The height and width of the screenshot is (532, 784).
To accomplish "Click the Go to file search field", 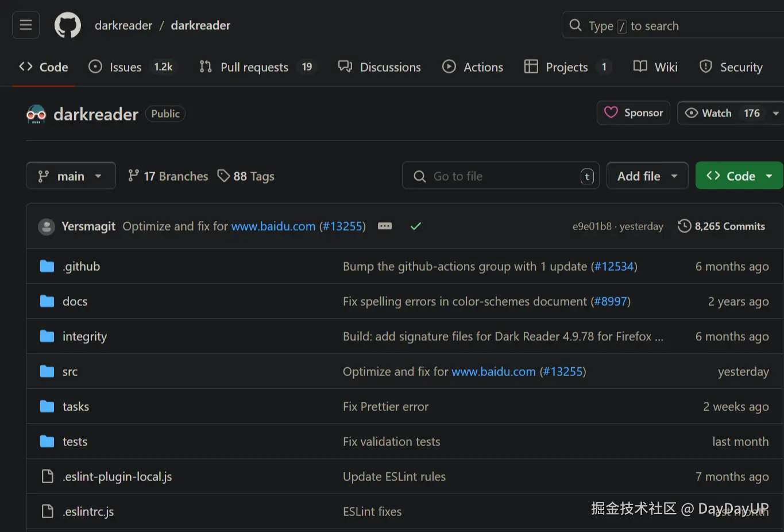I will [500, 176].
